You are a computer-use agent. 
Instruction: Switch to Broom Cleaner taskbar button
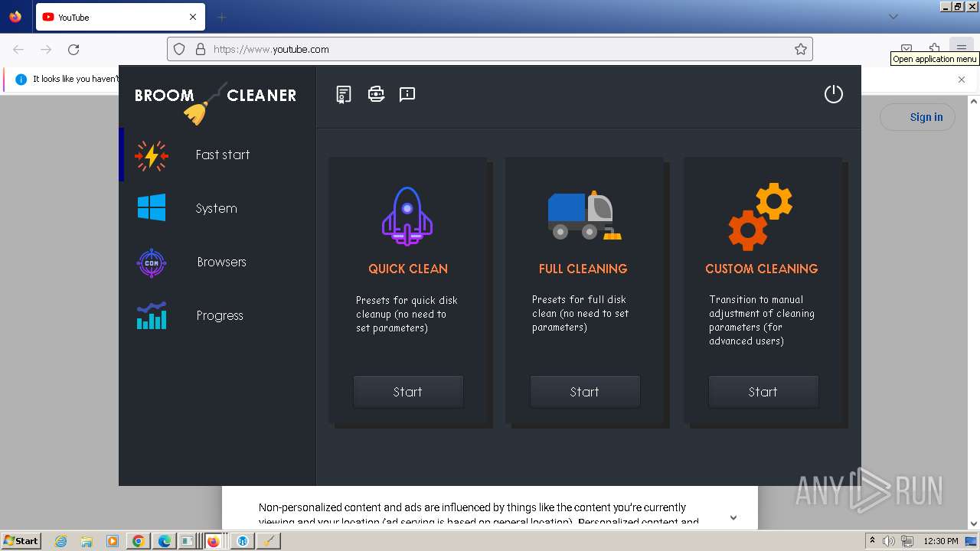click(268, 541)
